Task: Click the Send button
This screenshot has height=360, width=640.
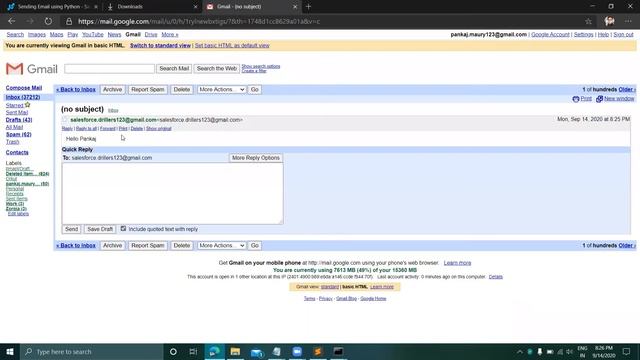Action: click(x=71, y=229)
